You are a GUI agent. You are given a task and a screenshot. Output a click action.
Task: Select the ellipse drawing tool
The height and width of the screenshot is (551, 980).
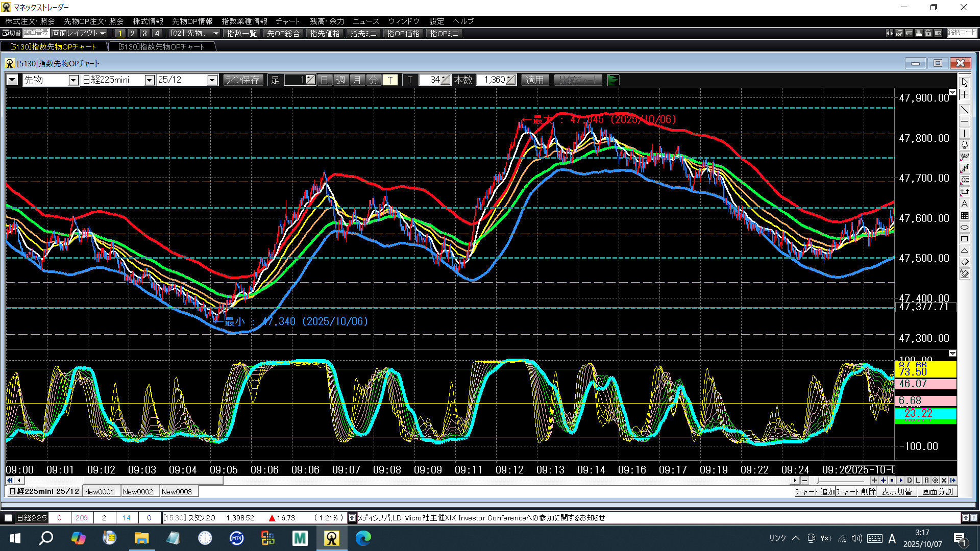pos(964,228)
